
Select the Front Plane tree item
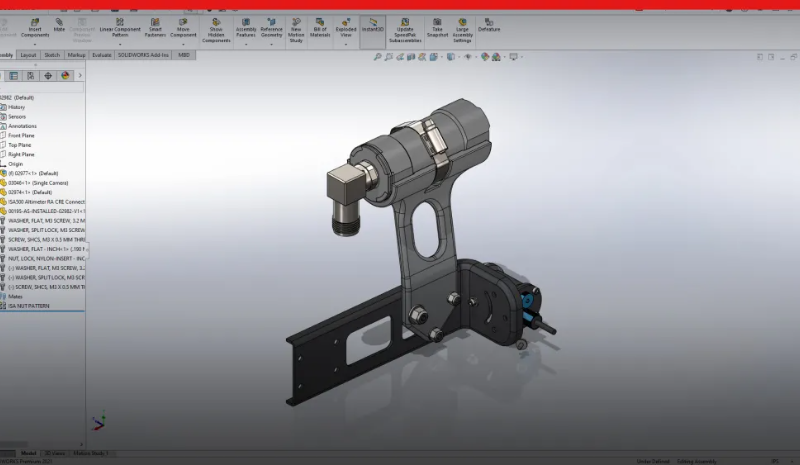[x=21, y=135]
